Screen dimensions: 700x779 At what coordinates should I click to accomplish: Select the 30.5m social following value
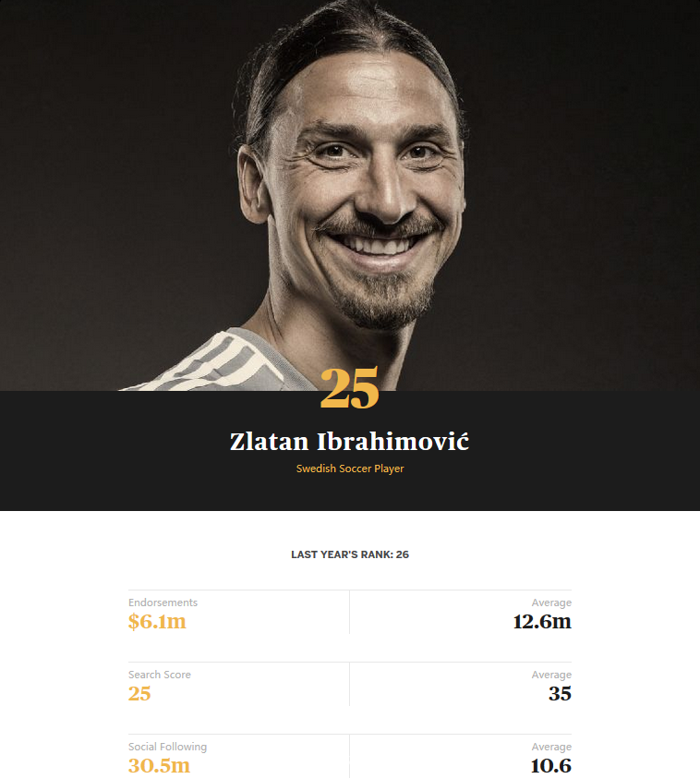click(160, 765)
